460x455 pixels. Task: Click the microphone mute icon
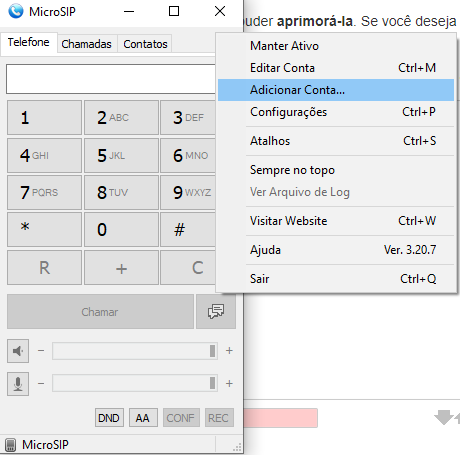coord(18,384)
